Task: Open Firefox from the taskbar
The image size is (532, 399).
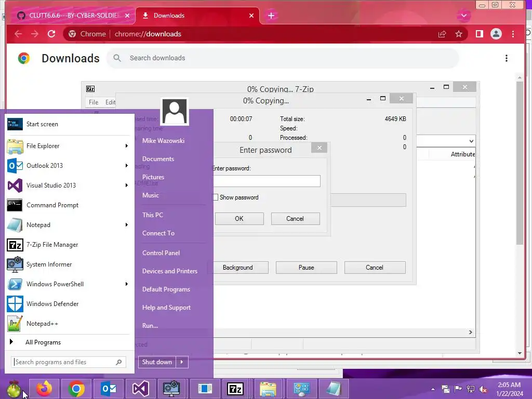Action: click(x=44, y=389)
